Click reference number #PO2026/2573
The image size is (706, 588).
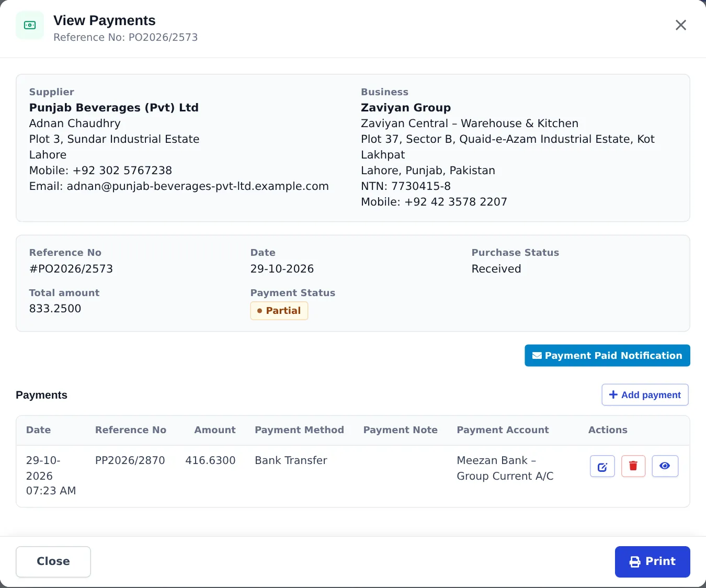(71, 269)
